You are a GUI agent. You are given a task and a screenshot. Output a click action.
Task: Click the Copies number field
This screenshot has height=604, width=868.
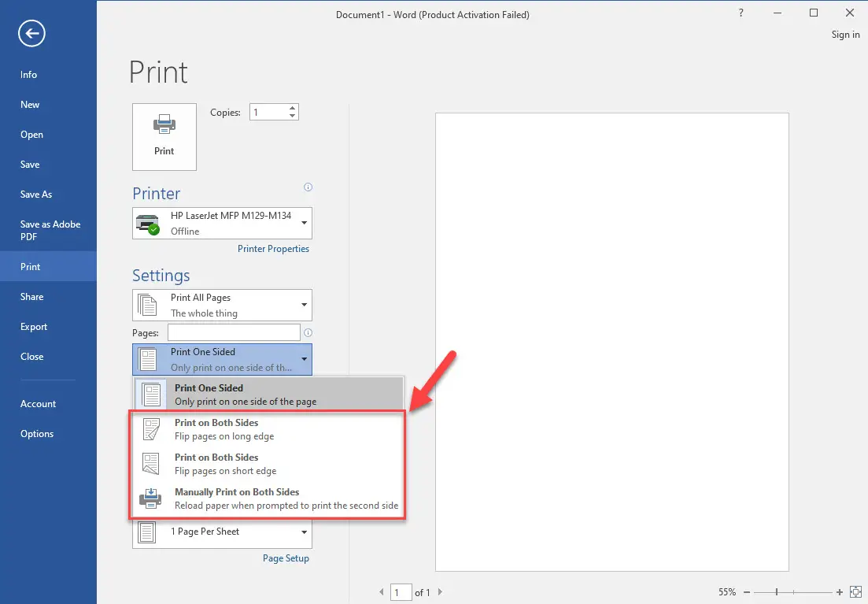click(x=269, y=113)
